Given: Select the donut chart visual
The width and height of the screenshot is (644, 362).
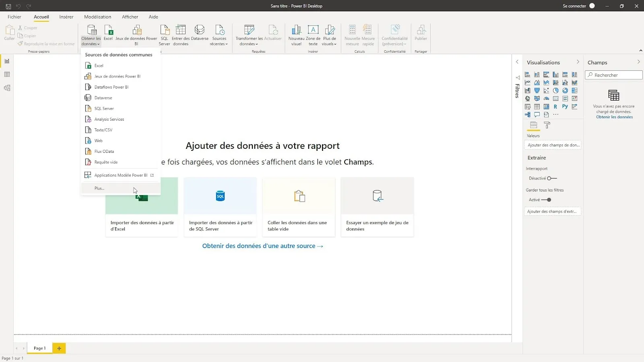Looking at the screenshot, I should pos(565,90).
